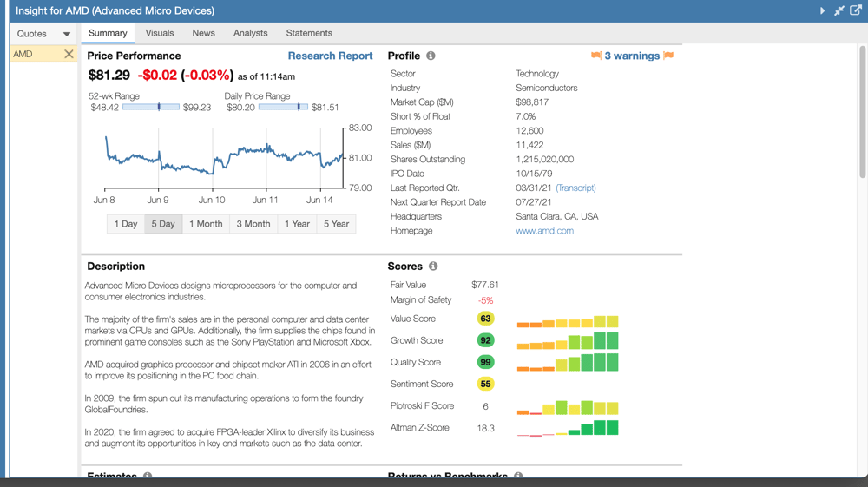Image resolution: width=868 pixels, height=487 pixels.
Task: Click the play arrow icon in title bar
Action: tap(822, 10)
